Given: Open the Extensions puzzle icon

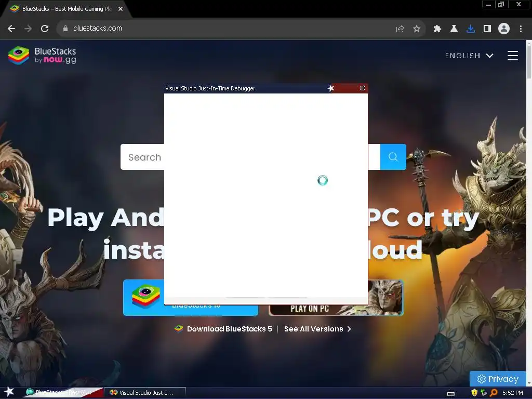Looking at the screenshot, I should [x=437, y=29].
